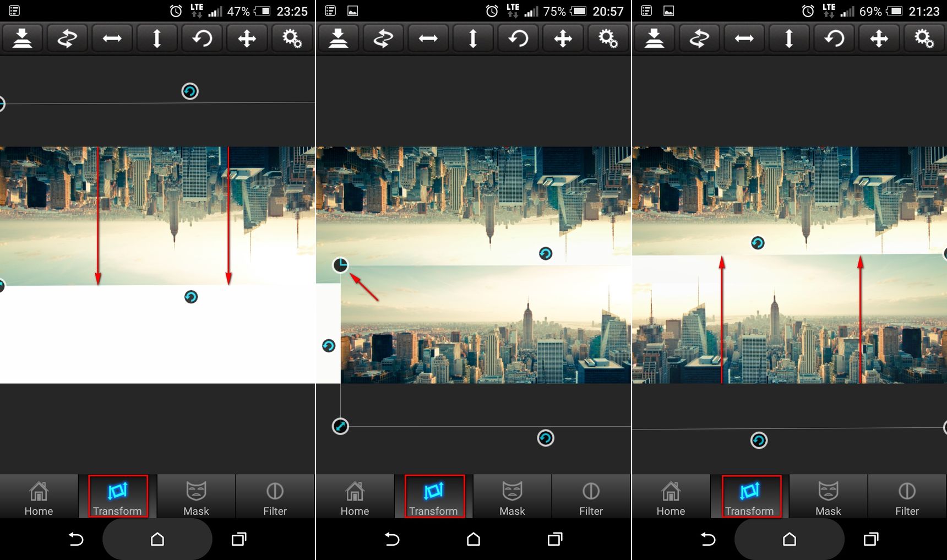Open the settings gears in the 20:57 screen
Screen dimensions: 947x560
(608, 39)
